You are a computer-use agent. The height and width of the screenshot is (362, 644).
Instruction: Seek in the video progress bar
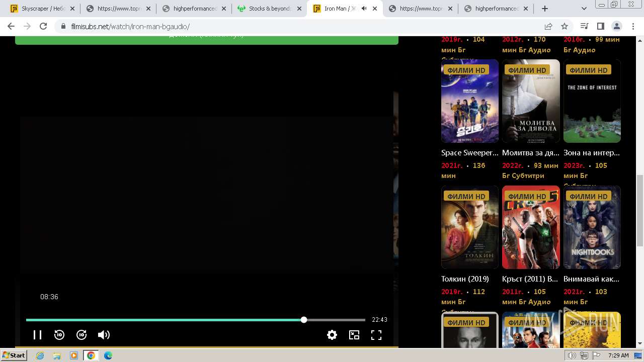[196, 320]
